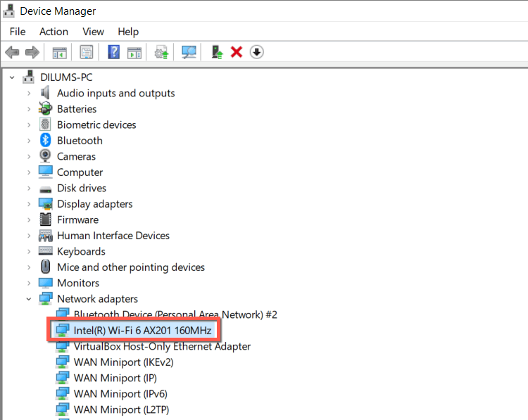The image size is (528, 420).
Task: Open the View menu
Action: click(93, 32)
